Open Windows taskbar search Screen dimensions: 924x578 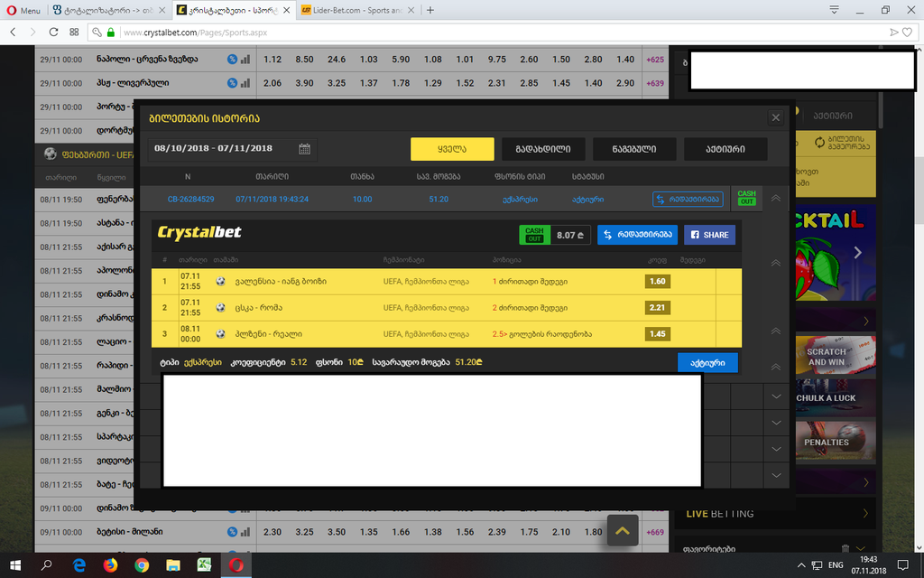pyautogui.click(x=47, y=565)
